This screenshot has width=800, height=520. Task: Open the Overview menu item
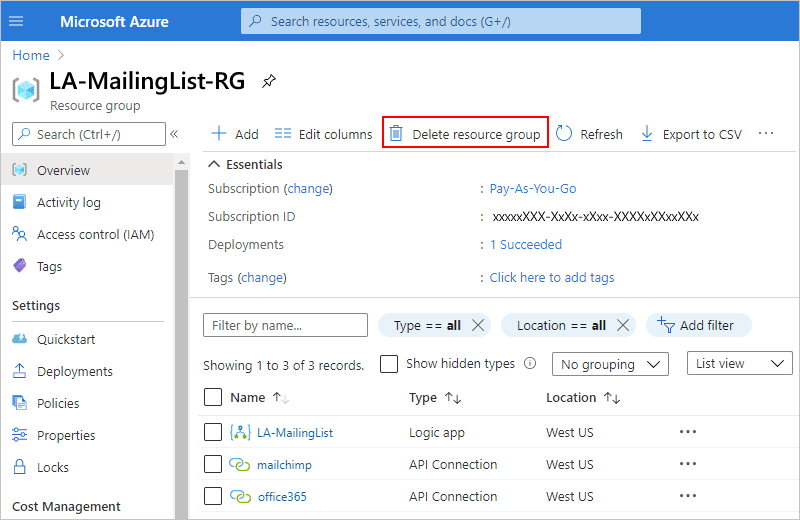tap(87, 170)
